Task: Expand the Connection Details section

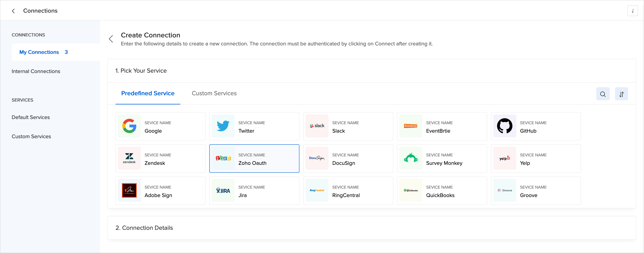Action: click(x=144, y=228)
